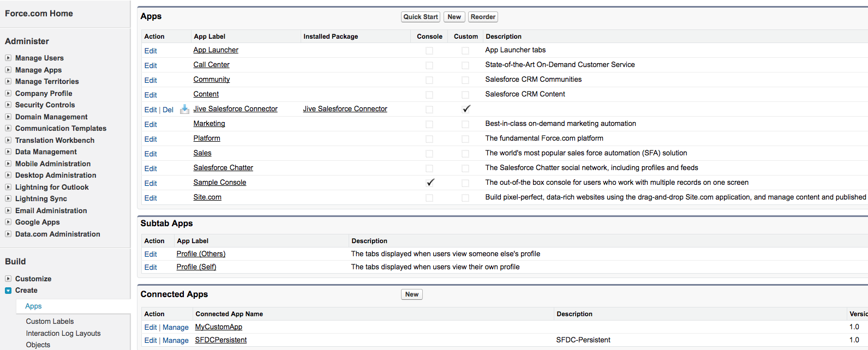The width and height of the screenshot is (868, 350).
Task: Click Call Center Custom checkbox
Action: (x=465, y=65)
